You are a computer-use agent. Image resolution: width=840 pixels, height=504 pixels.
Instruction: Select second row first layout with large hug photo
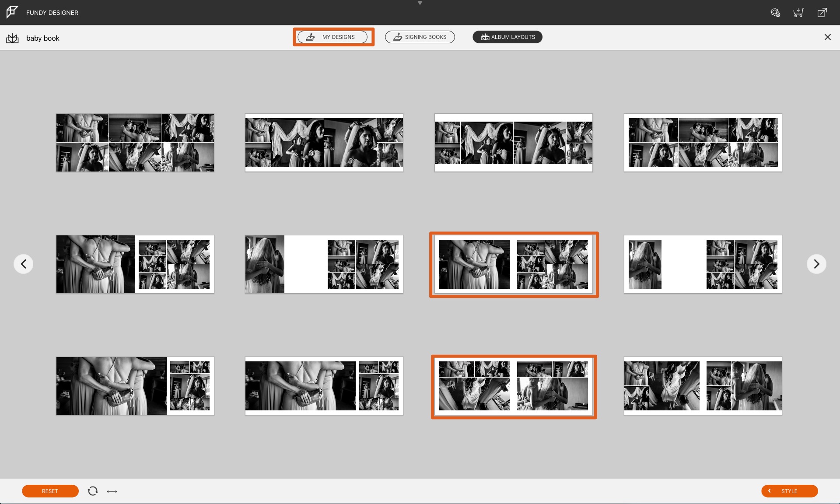135,264
